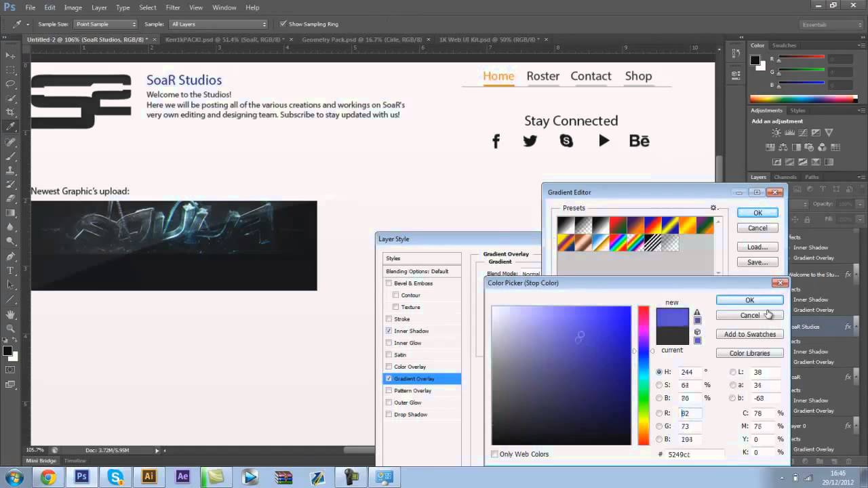Click the web-safe color cube icon
The width and height of the screenshot is (868, 488).
click(697, 332)
